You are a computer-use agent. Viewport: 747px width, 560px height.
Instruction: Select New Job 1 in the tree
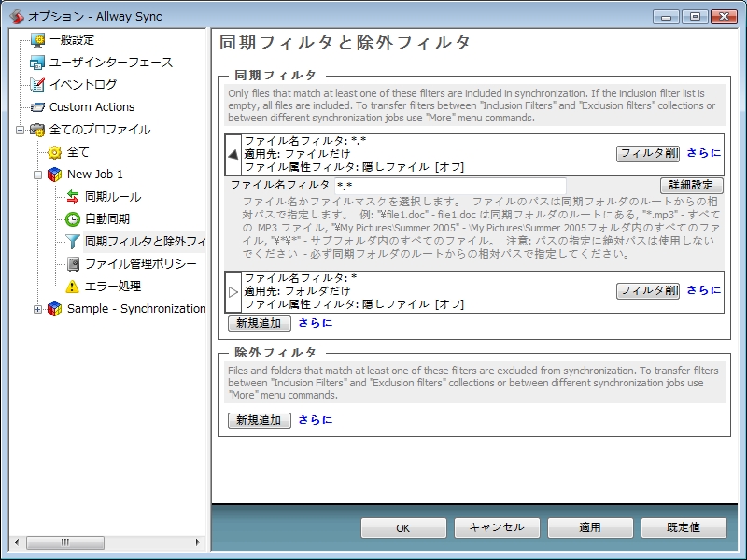pyautogui.click(x=95, y=175)
